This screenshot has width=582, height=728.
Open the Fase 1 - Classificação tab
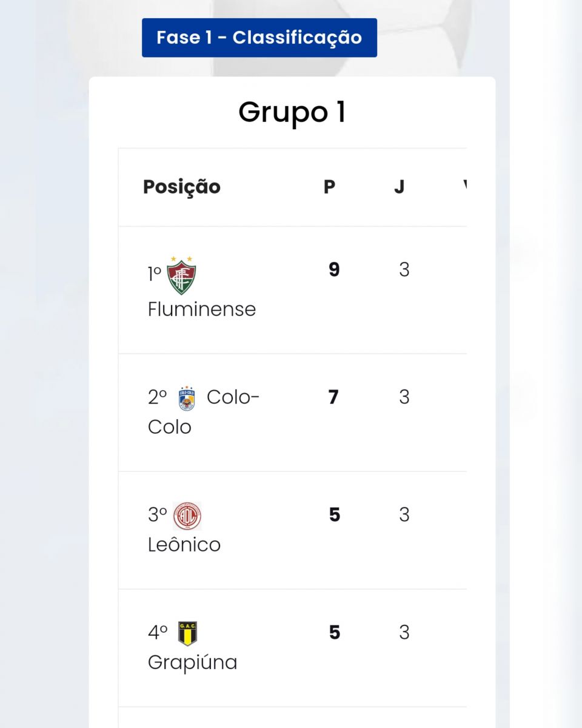[259, 38]
